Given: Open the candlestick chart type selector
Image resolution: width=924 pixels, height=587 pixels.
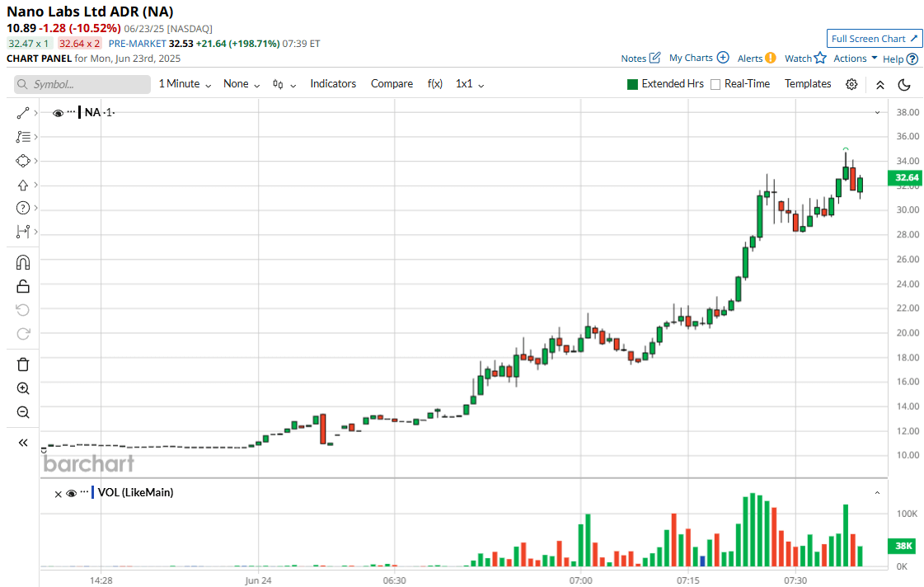Looking at the screenshot, I should [284, 84].
